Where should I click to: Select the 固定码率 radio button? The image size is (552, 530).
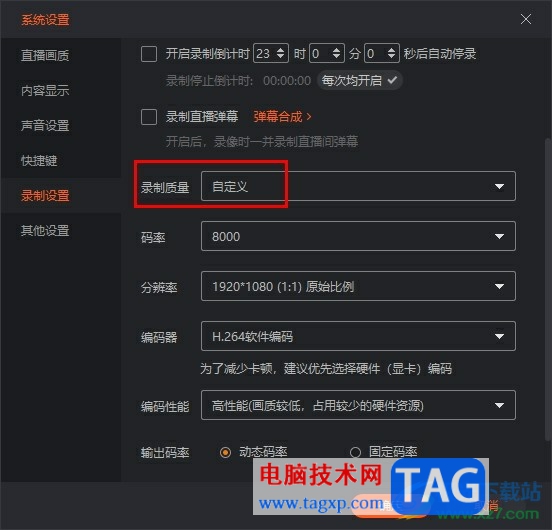click(355, 452)
